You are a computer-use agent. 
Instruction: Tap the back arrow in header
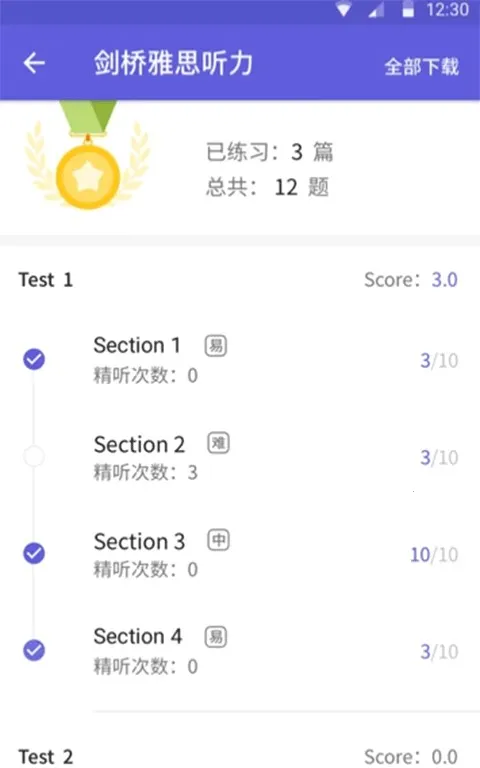34,63
